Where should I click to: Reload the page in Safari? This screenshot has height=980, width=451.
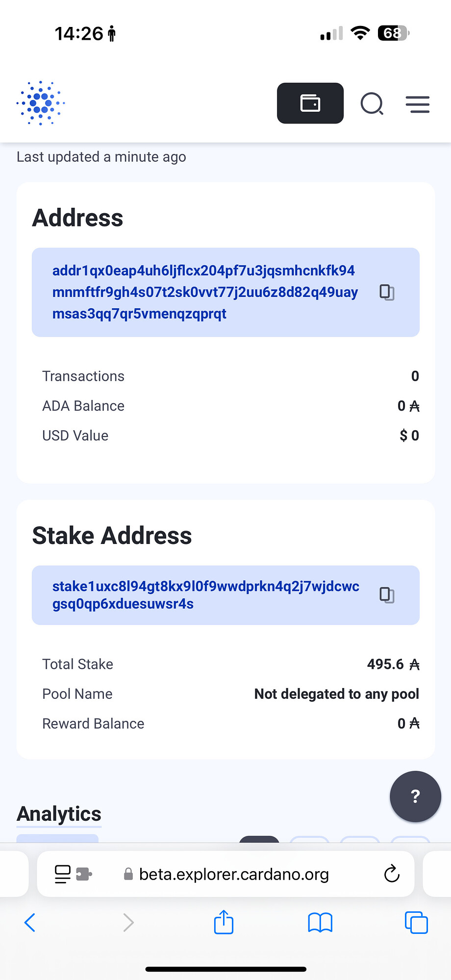click(392, 874)
